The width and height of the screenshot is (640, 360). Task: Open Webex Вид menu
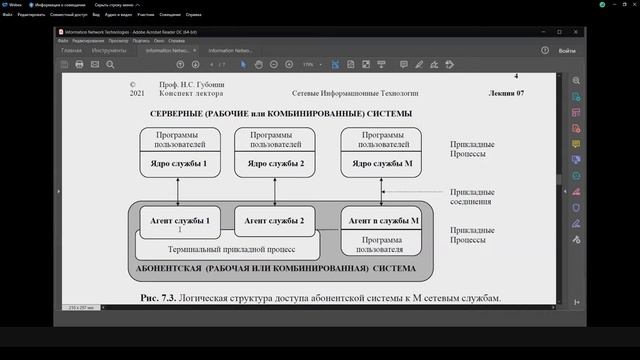[x=96, y=15]
